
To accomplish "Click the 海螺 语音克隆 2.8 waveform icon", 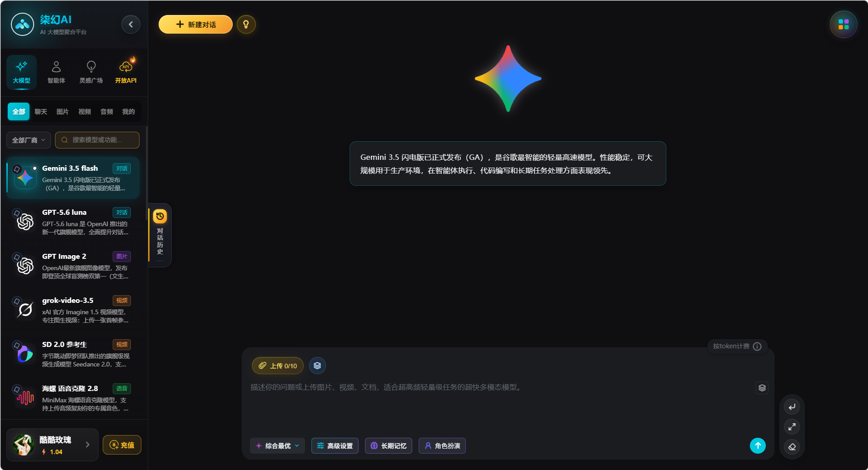I will [25, 398].
